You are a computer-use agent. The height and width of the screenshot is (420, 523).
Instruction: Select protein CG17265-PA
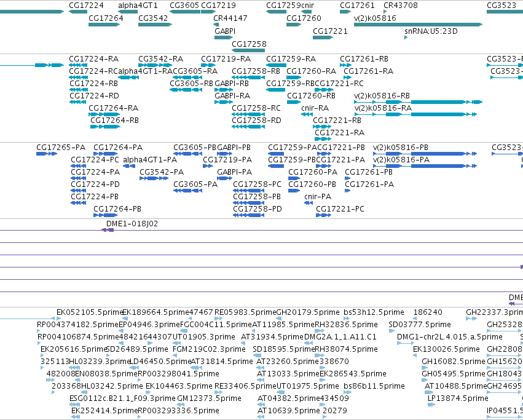[47, 154]
